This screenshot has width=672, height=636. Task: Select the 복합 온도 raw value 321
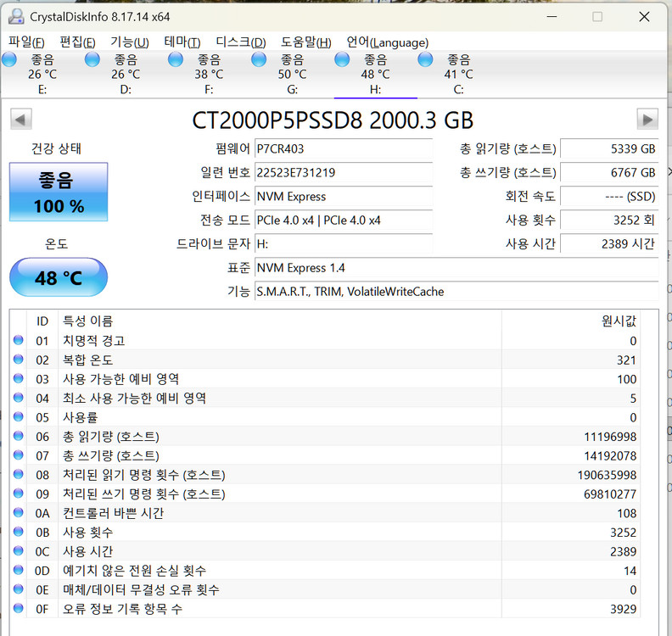(626, 360)
